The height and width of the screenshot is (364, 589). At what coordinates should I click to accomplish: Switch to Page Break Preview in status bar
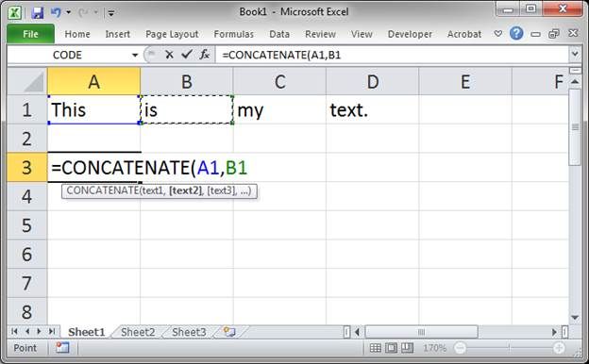pos(407,348)
